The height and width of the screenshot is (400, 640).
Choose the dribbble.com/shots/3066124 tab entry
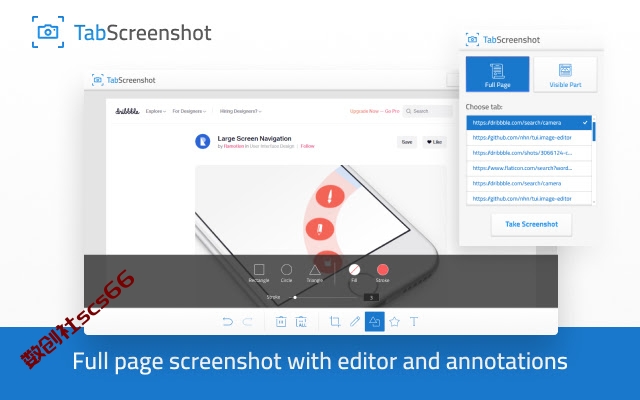pyautogui.click(x=529, y=153)
